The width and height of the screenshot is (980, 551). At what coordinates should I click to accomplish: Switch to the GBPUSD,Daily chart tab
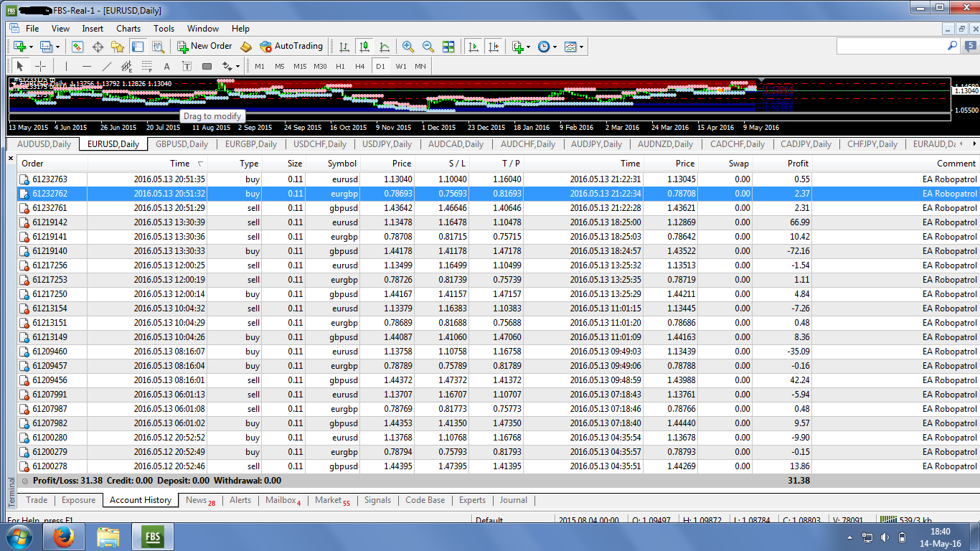[182, 144]
